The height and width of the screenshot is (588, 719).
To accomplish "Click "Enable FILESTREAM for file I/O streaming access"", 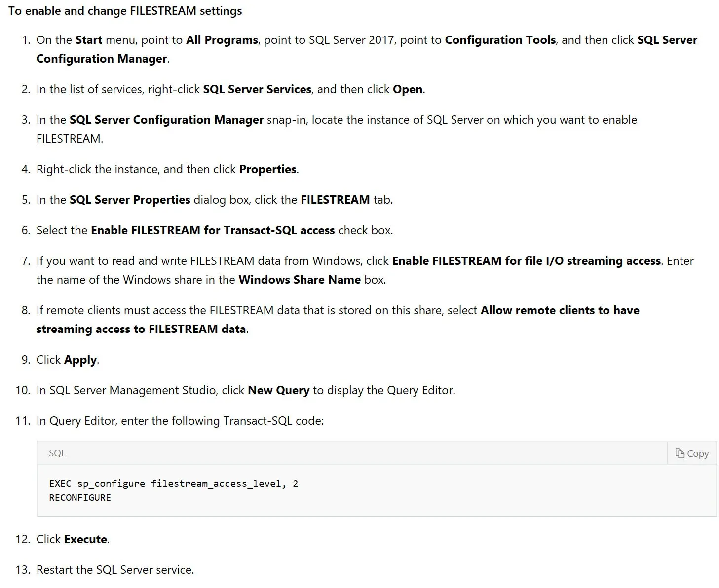I will click(x=527, y=261).
